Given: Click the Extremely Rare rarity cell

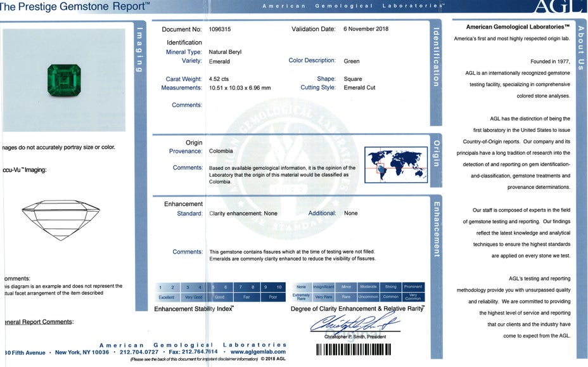Looking at the screenshot, I should pos(301,297).
